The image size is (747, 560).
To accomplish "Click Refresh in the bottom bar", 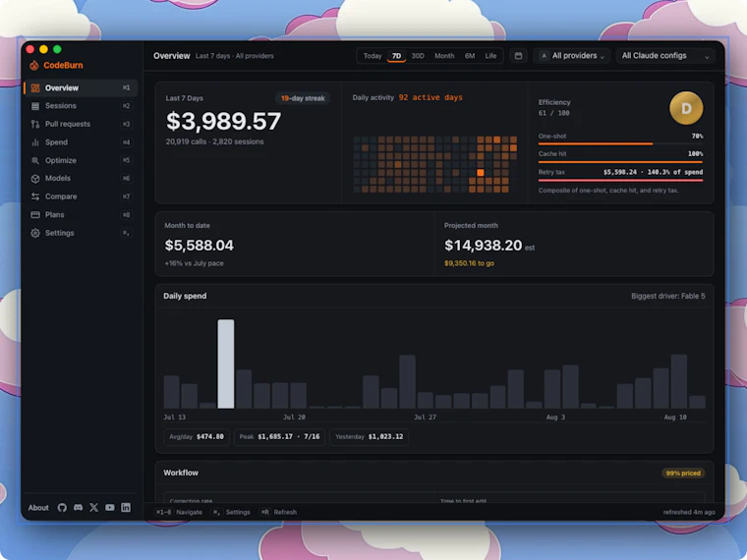I will pyautogui.click(x=279, y=512).
